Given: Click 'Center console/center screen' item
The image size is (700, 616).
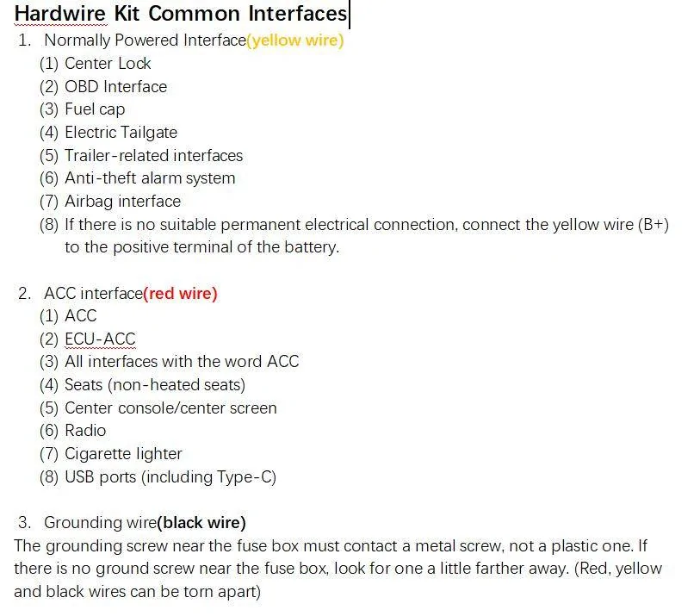Looking at the screenshot, I should [x=170, y=408].
